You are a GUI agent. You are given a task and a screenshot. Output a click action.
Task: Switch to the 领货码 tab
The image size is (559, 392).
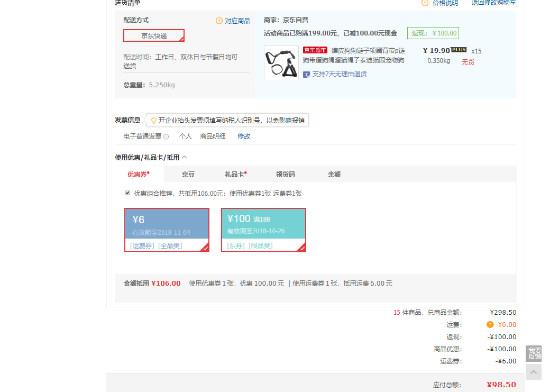[x=286, y=175]
